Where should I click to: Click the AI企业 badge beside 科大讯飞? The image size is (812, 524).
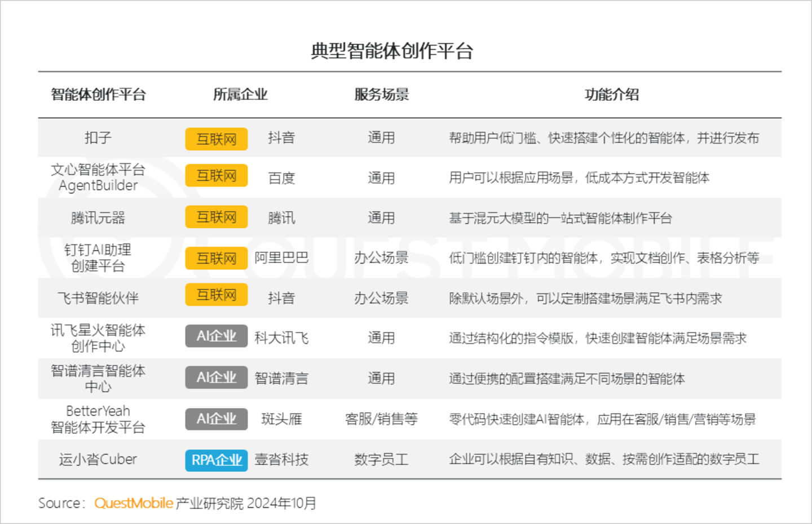click(216, 336)
